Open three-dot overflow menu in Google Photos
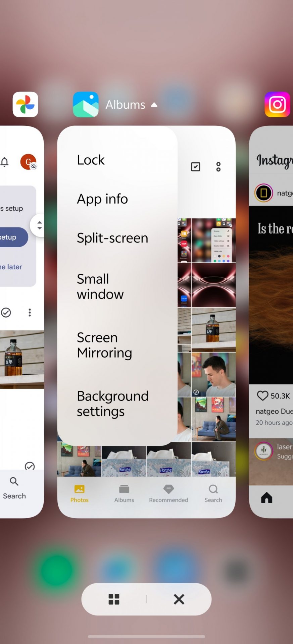This screenshot has width=293, height=644. click(x=30, y=313)
